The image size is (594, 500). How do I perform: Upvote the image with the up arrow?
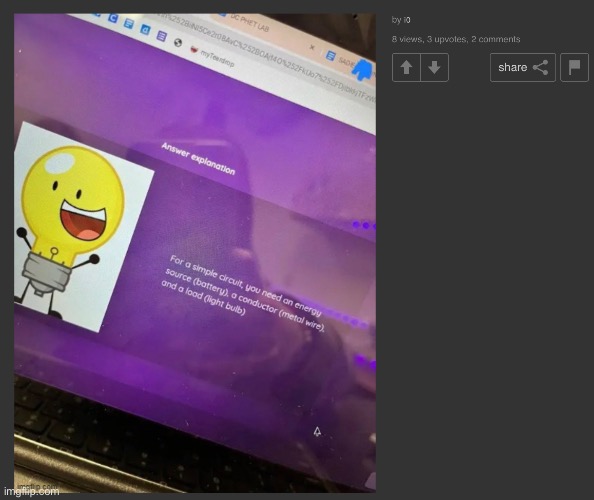(406, 67)
